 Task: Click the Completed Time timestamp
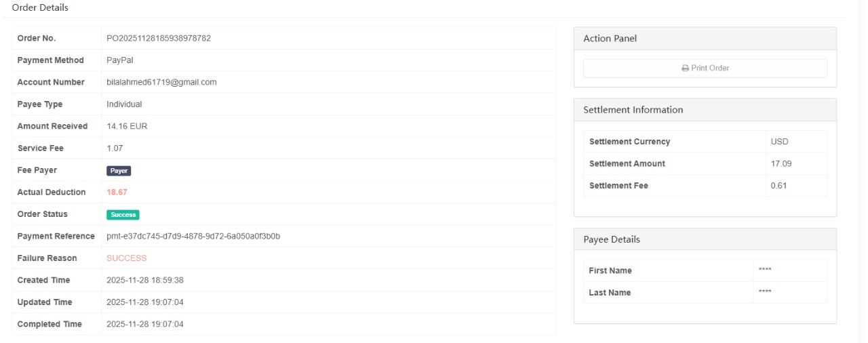145,324
